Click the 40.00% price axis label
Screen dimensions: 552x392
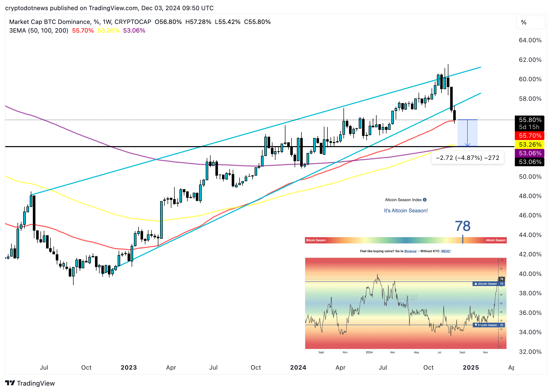point(530,274)
